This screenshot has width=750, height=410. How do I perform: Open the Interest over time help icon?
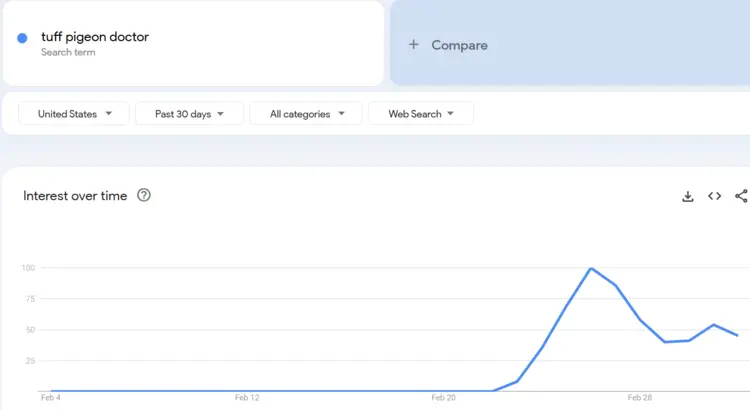(x=144, y=196)
